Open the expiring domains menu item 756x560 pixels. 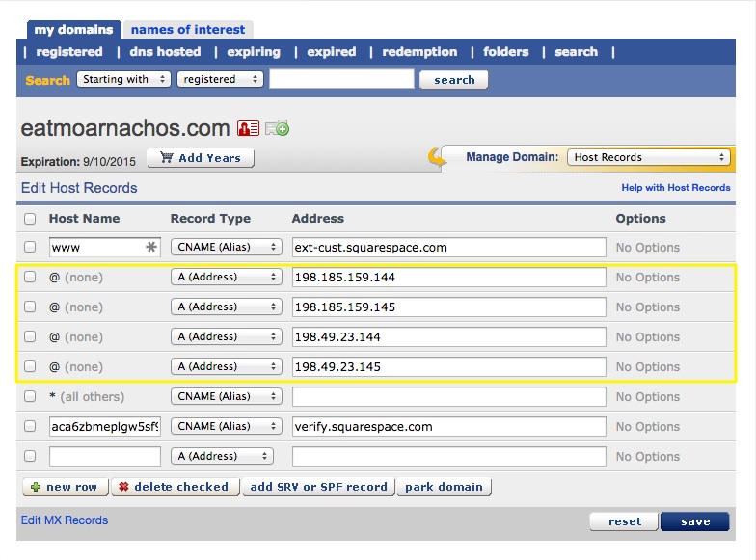click(254, 52)
